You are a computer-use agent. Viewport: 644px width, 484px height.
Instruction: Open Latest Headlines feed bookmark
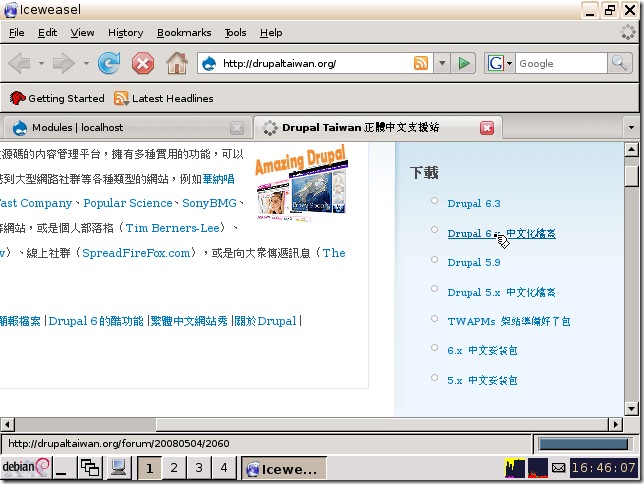click(x=163, y=98)
